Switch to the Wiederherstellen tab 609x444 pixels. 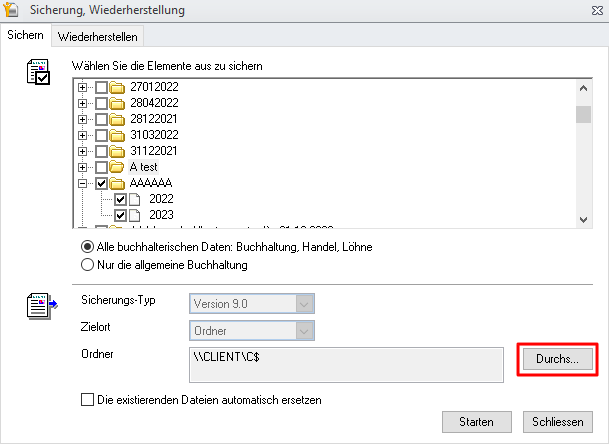pos(98,37)
